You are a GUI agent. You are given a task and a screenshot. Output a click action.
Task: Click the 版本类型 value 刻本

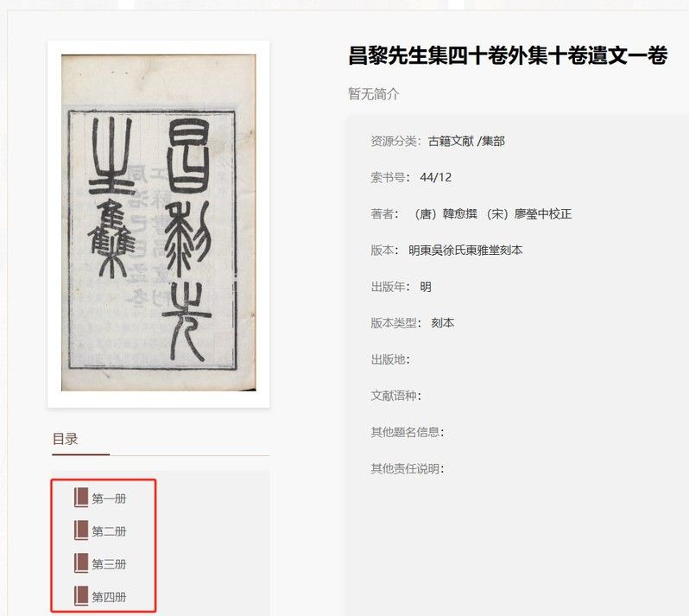click(442, 323)
